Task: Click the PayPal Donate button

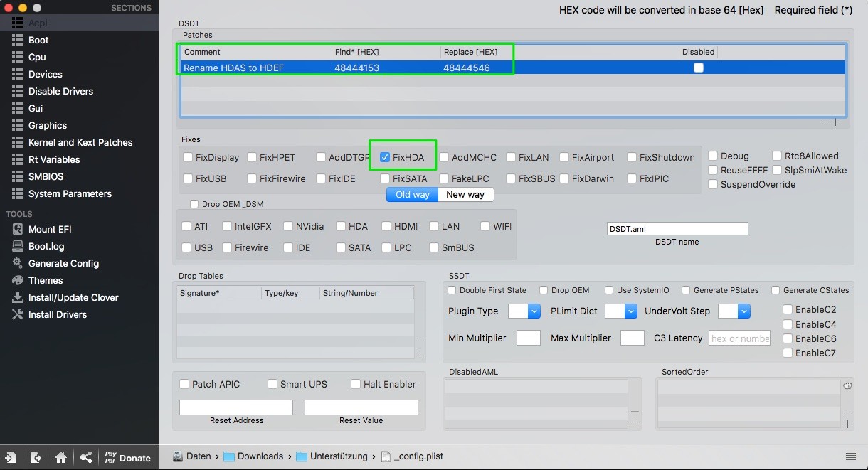Action: tap(127, 458)
